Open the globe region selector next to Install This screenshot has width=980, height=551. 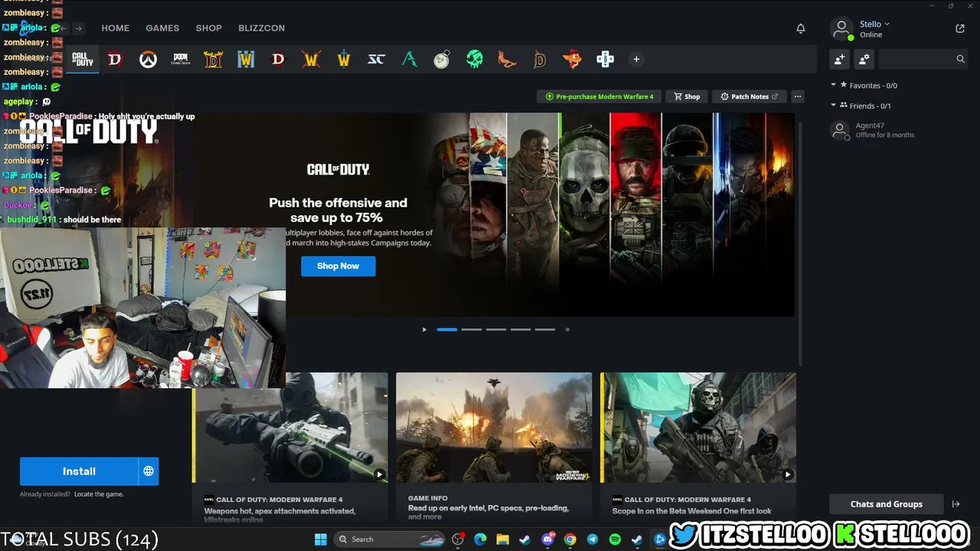click(x=149, y=471)
